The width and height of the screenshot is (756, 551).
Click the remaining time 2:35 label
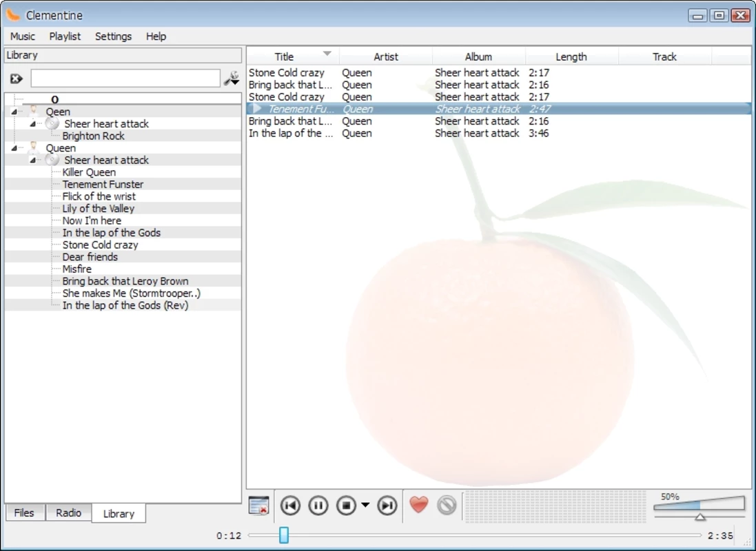(x=720, y=536)
